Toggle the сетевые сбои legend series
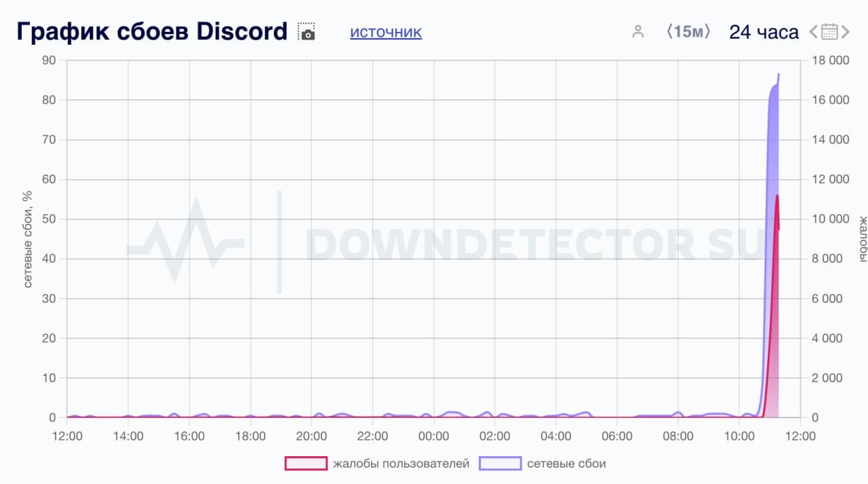 pyautogui.click(x=566, y=464)
